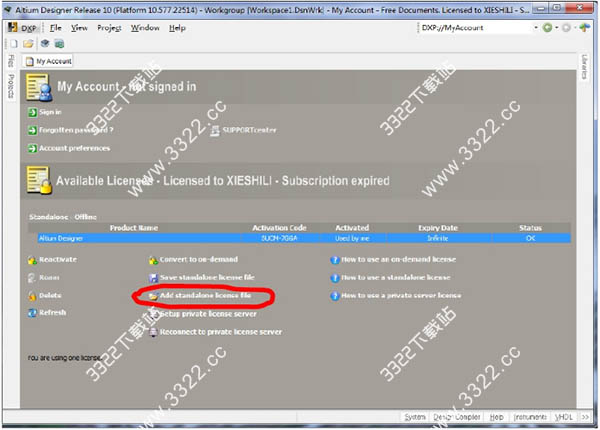600x430 pixels.
Task: Expand the back navigation history arrow
Action: click(557, 28)
